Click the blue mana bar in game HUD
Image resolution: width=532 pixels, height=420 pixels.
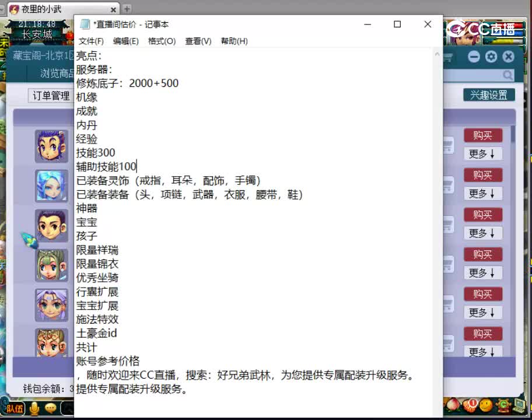click(504, 34)
